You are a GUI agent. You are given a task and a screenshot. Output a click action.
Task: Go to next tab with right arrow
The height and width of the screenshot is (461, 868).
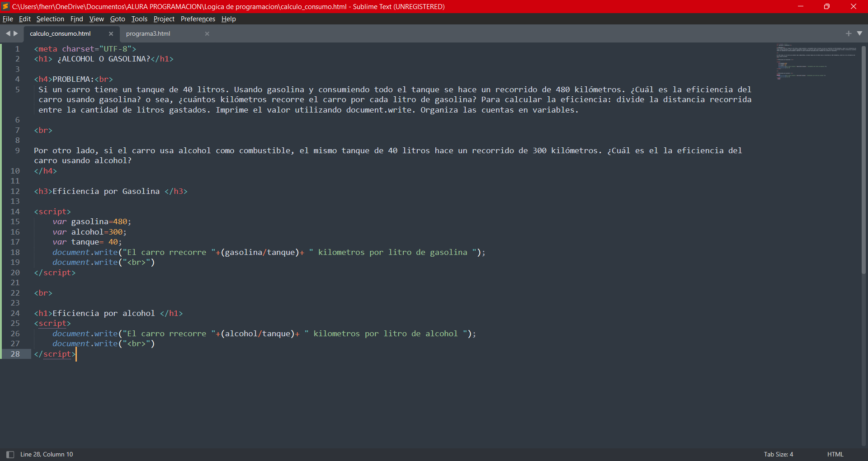[16, 33]
